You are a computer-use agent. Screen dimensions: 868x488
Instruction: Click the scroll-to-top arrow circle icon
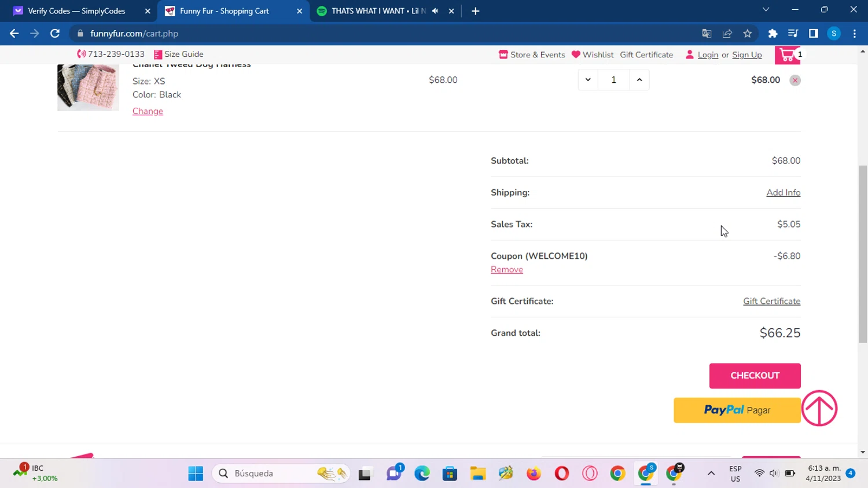(x=819, y=408)
